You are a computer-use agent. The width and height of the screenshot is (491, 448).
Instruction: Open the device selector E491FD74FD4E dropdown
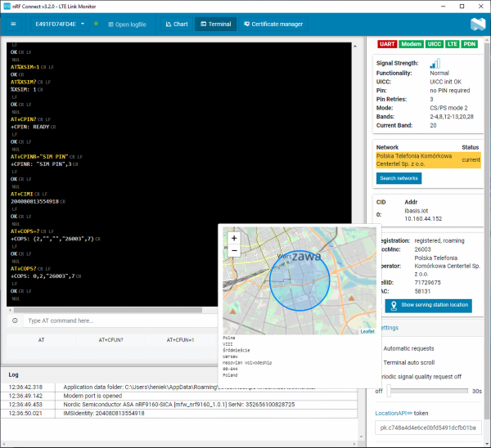click(60, 24)
